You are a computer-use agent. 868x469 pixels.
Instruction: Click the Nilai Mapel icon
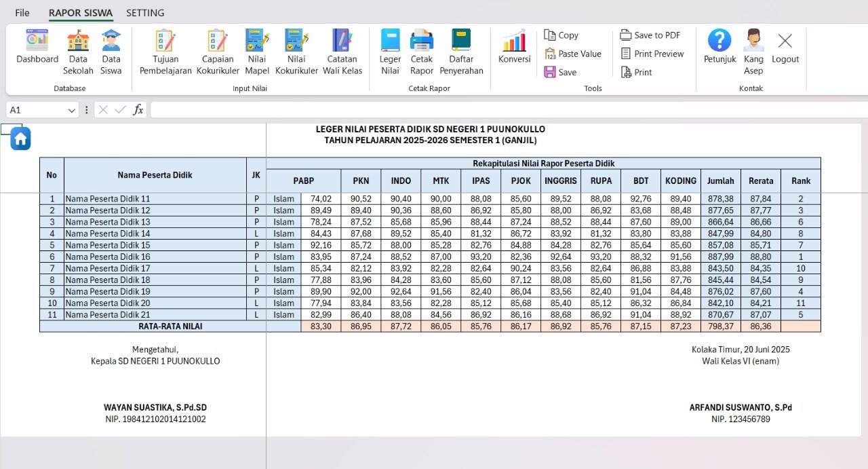pos(257,42)
